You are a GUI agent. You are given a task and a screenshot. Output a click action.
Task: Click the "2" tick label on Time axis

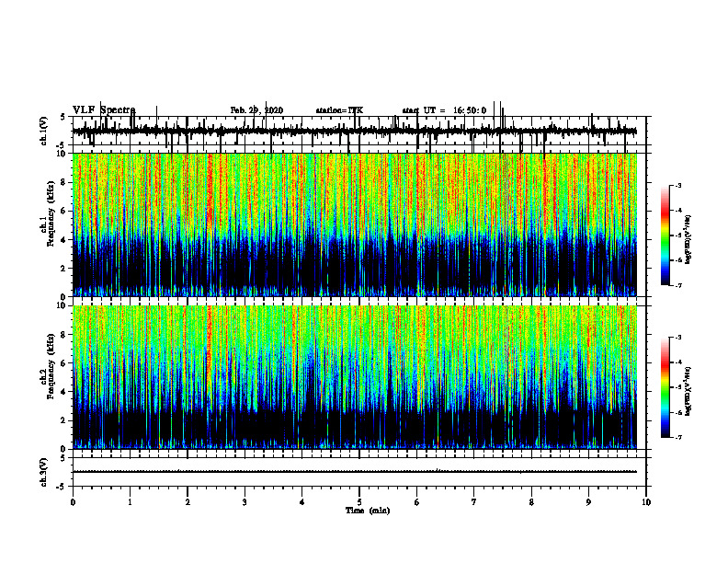coord(188,502)
